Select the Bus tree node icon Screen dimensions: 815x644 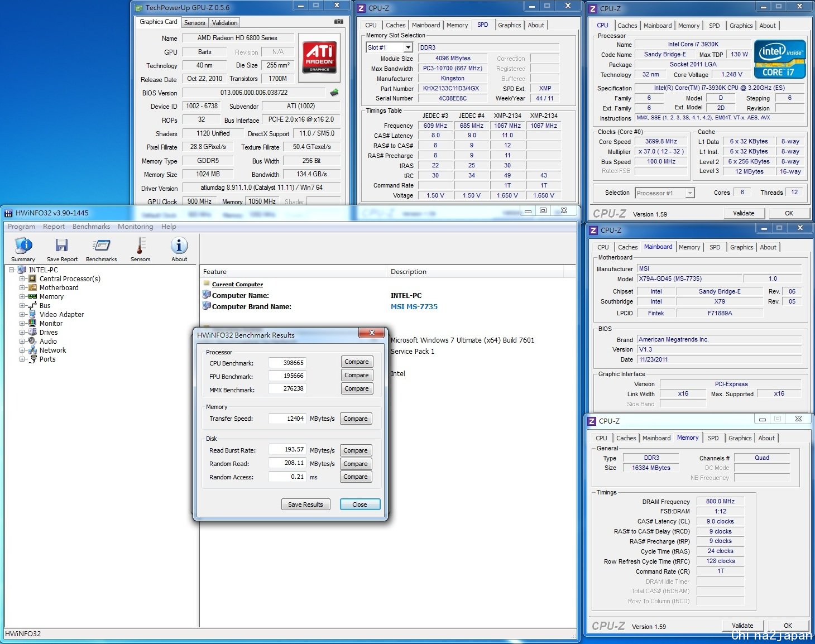point(33,305)
